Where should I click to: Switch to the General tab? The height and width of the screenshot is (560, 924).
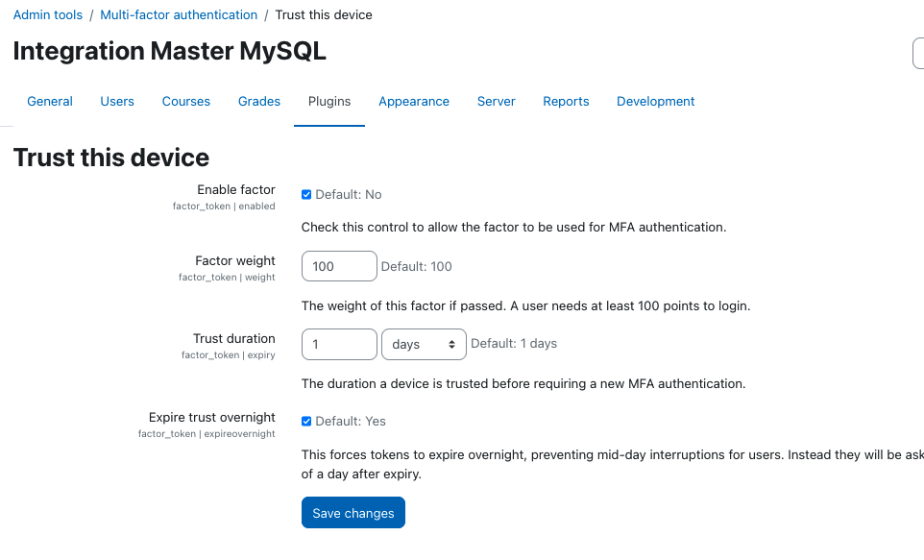pyautogui.click(x=50, y=102)
